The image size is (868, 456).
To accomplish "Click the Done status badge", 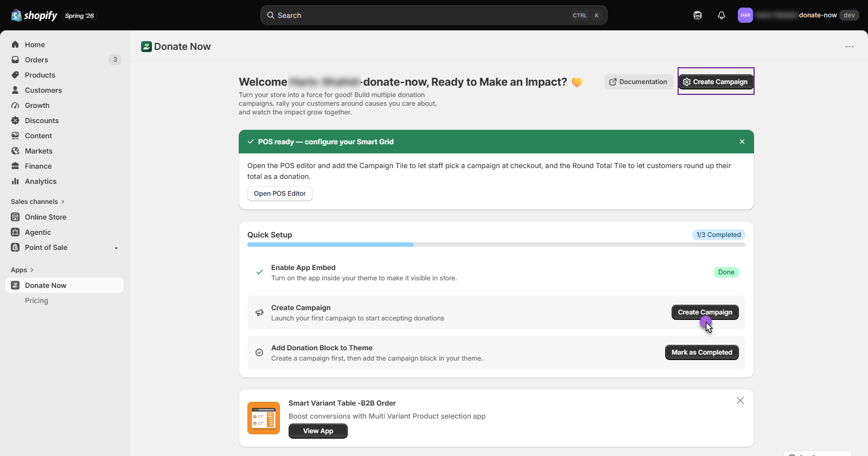I will (726, 272).
